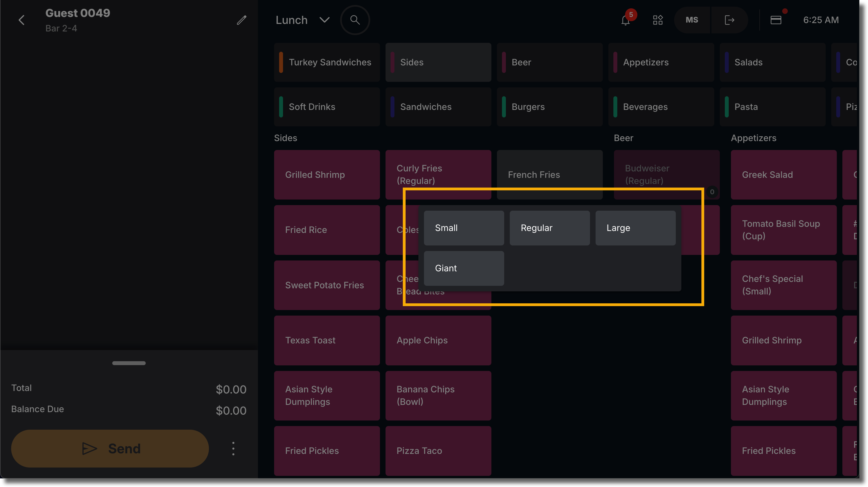868x487 pixels.
Task: Click the order panel drag handle
Action: tap(129, 363)
